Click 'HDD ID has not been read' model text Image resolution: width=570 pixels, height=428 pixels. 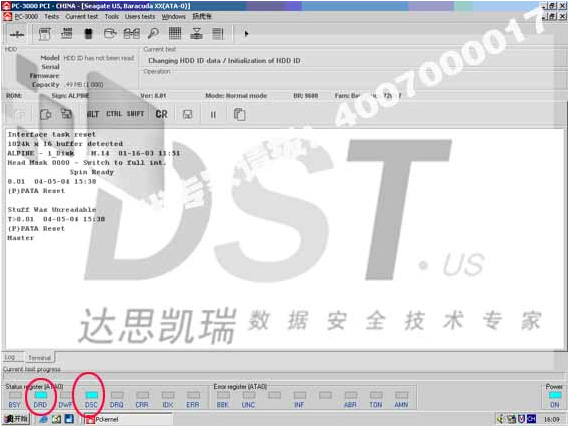[99, 58]
